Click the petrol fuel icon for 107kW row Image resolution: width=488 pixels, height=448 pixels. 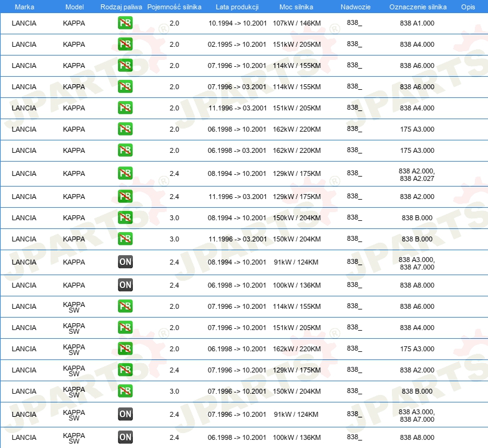[125, 23]
